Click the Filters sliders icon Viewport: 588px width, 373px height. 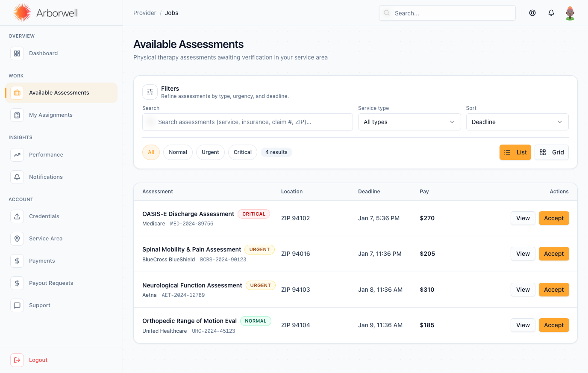click(x=150, y=92)
